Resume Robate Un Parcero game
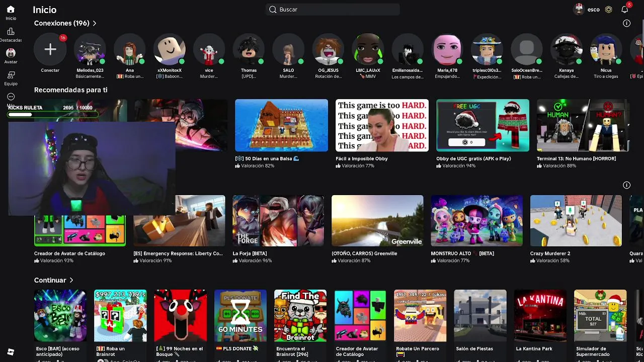 click(420, 316)
